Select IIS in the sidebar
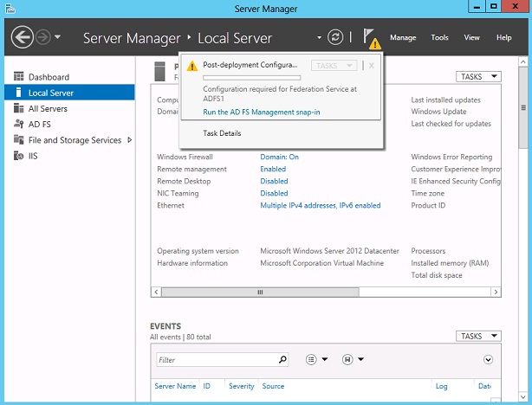Image resolution: width=532 pixels, height=405 pixels. pyautogui.click(x=69, y=156)
